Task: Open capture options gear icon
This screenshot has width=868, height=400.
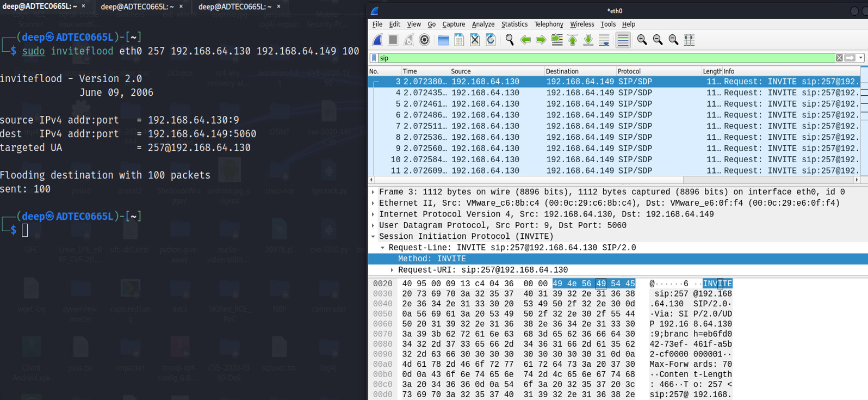Action: click(424, 40)
